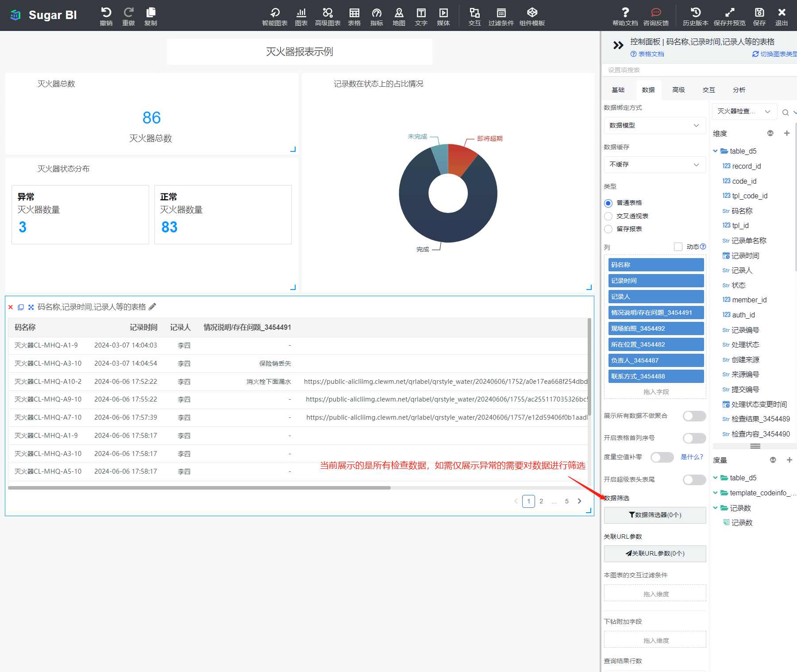The image size is (797, 672).
Task: Select the 媒体 media icon
Action: pyautogui.click(x=443, y=12)
